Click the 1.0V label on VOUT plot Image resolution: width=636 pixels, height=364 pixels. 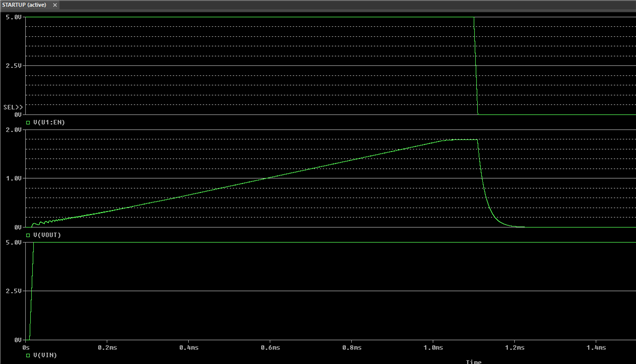pyautogui.click(x=14, y=179)
